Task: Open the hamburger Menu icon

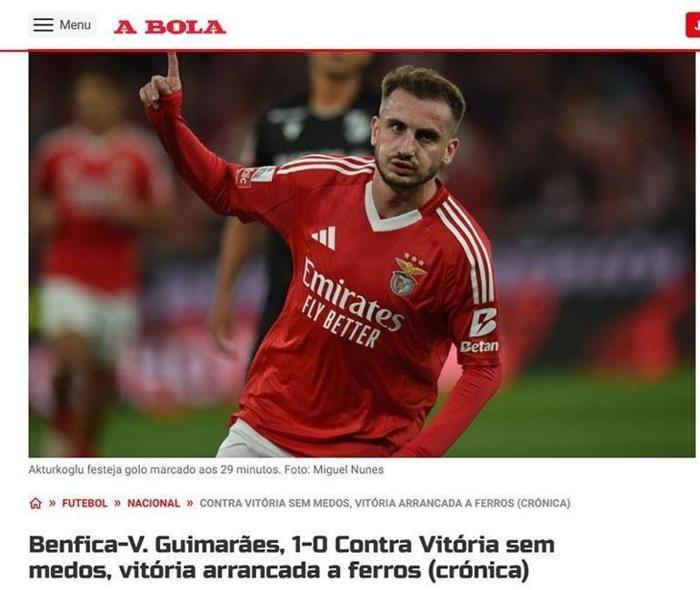Action: (43, 25)
